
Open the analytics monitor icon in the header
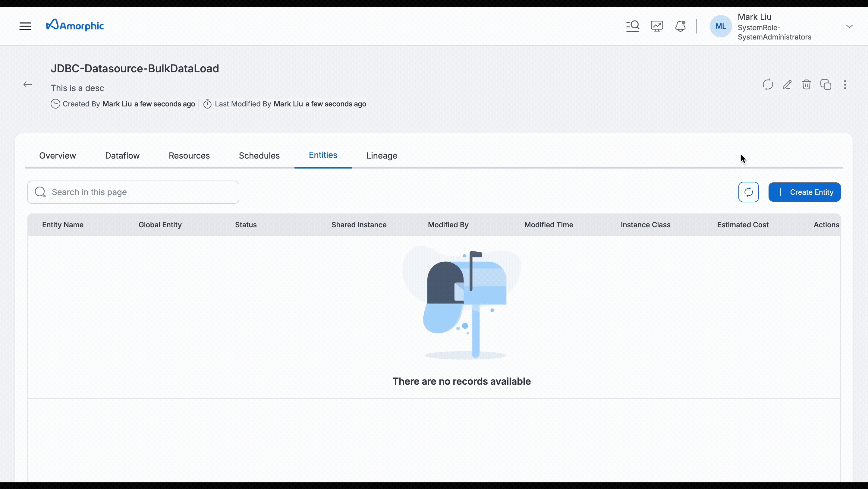click(x=657, y=26)
